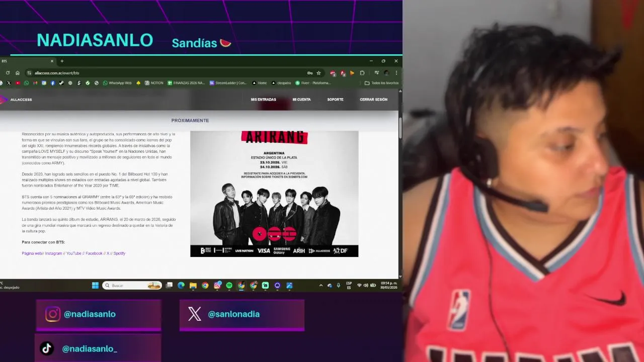644x362 pixels.
Task: Switch ESP keyboard language indicator
Action: pos(349,286)
